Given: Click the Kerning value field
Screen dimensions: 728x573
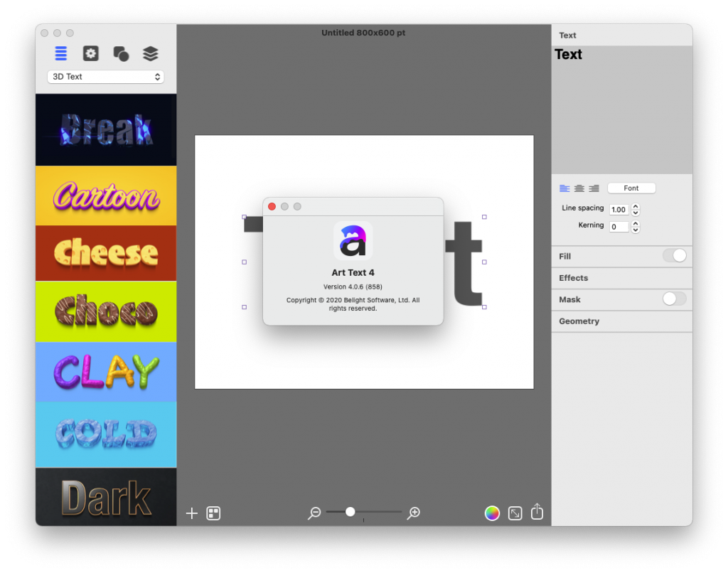Looking at the screenshot, I should [619, 227].
